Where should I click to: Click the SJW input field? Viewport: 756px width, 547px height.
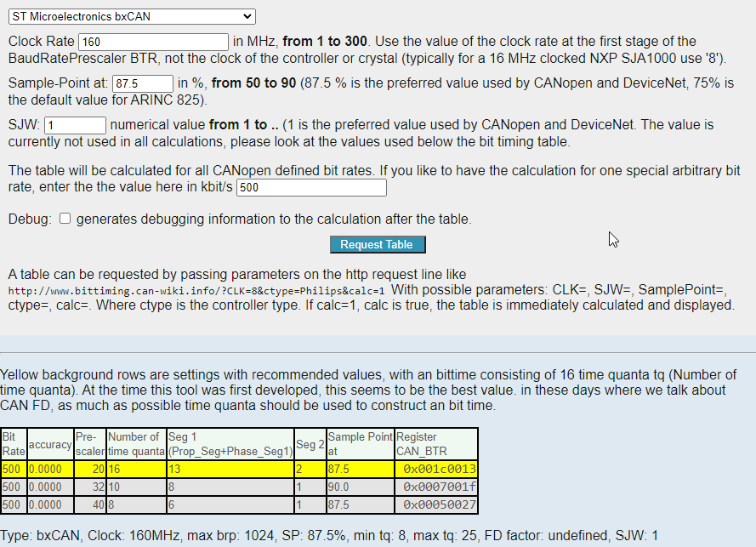coord(75,125)
